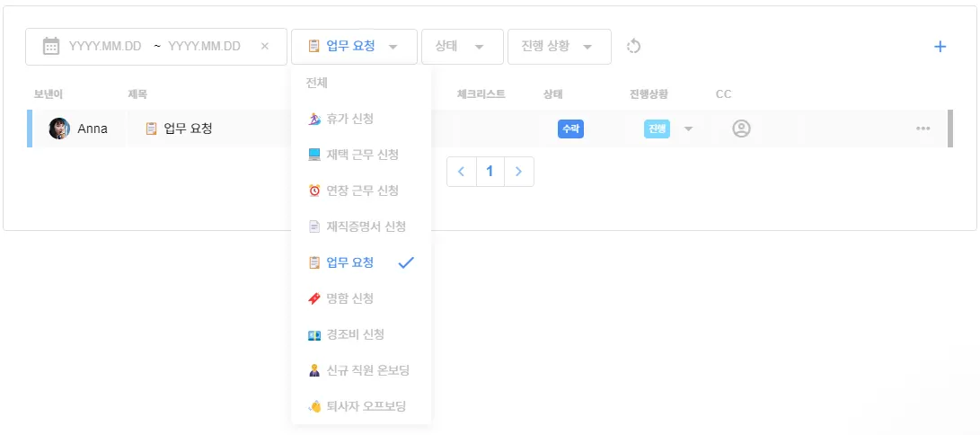Click the CC person icon

[x=741, y=129]
